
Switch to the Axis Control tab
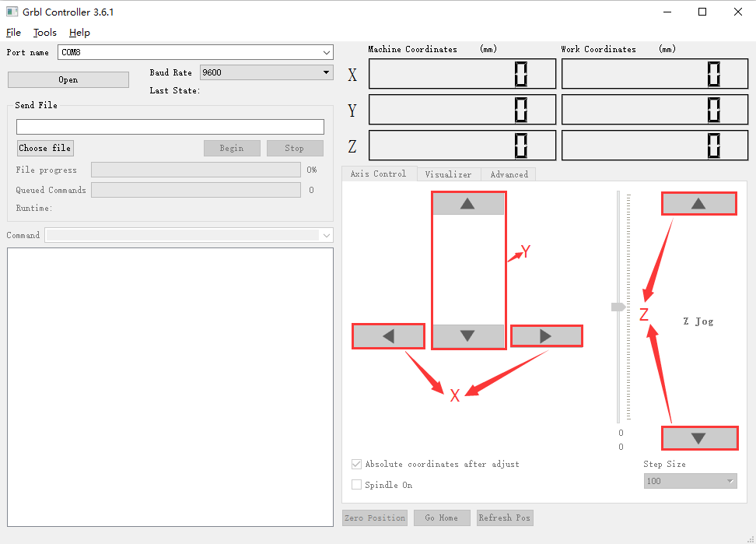pos(379,174)
